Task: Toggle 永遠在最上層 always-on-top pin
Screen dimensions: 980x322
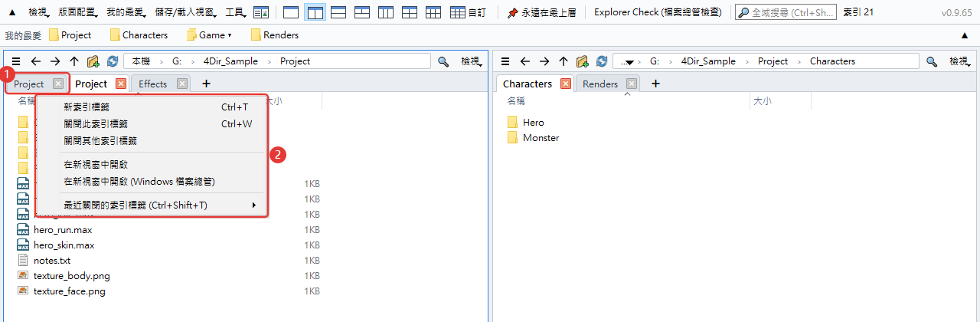Action: 541,12
